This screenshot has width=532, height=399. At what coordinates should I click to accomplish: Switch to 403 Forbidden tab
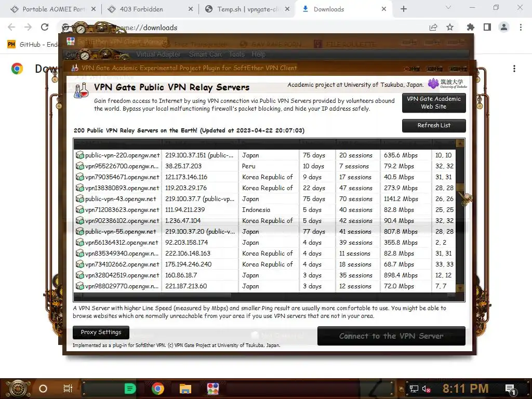150,9
